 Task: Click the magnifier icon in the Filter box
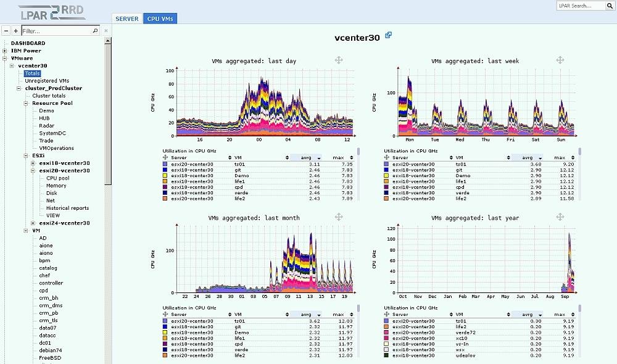[95, 30]
